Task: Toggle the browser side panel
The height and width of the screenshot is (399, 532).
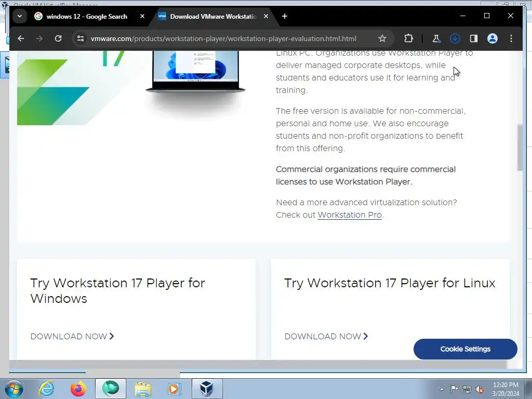Action: point(474,38)
